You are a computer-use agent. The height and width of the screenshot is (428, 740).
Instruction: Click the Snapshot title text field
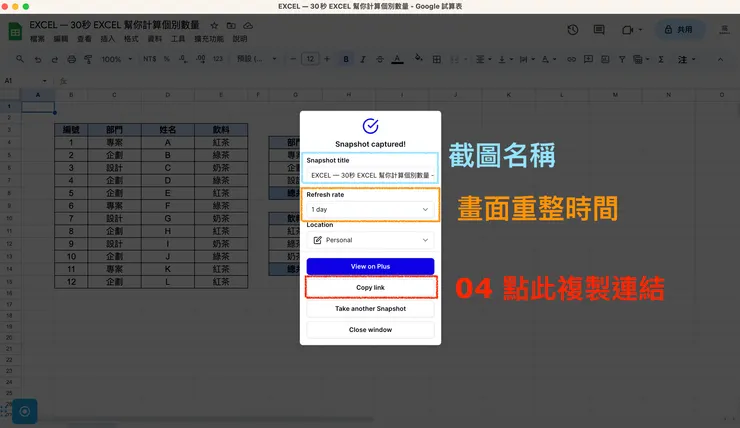(370, 175)
